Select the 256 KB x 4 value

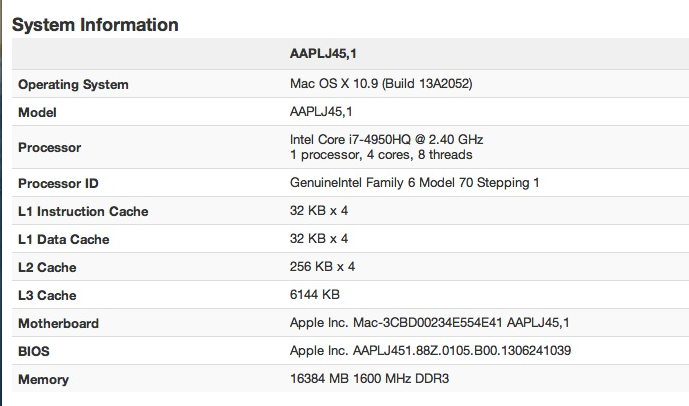pos(322,267)
